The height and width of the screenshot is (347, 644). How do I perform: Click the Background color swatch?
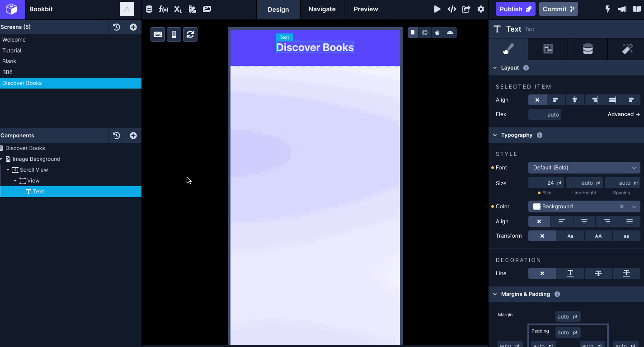tap(537, 206)
